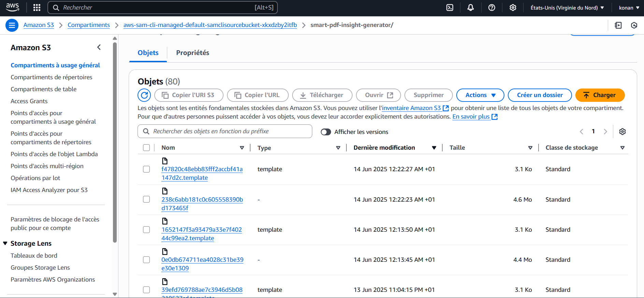Open Tableaux de bord in Storage Lens

tap(34, 256)
